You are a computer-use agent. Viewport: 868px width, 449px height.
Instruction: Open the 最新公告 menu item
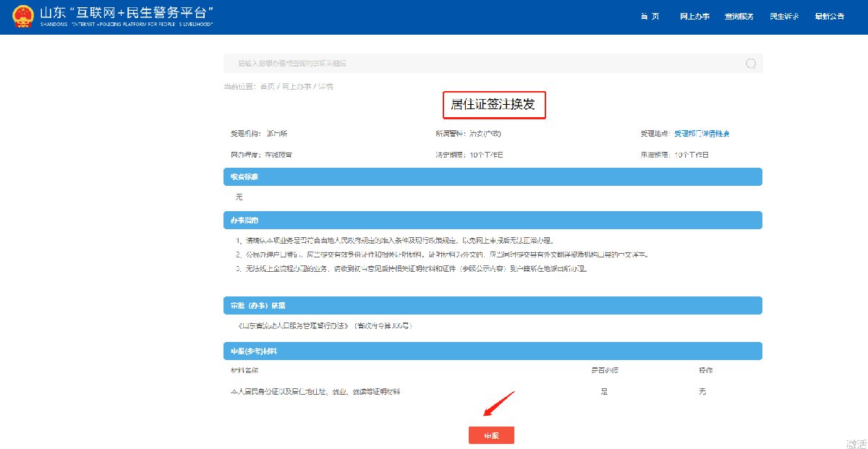pos(829,17)
